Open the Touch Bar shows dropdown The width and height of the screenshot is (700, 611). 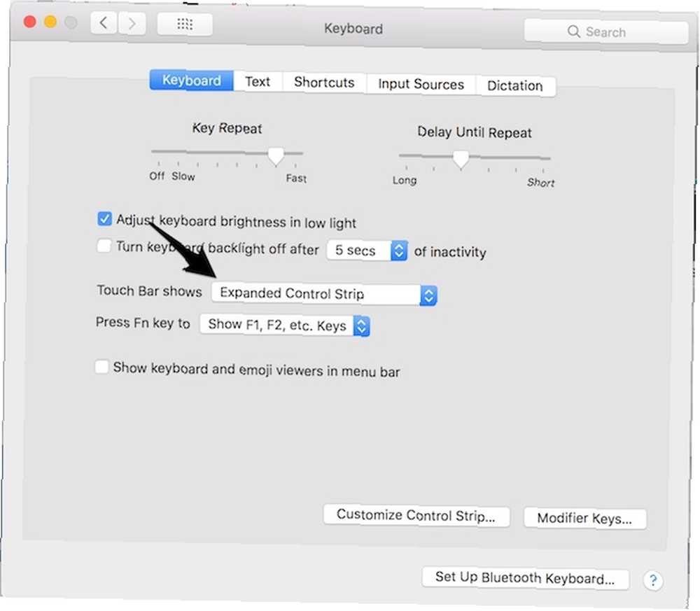click(324, 294)
